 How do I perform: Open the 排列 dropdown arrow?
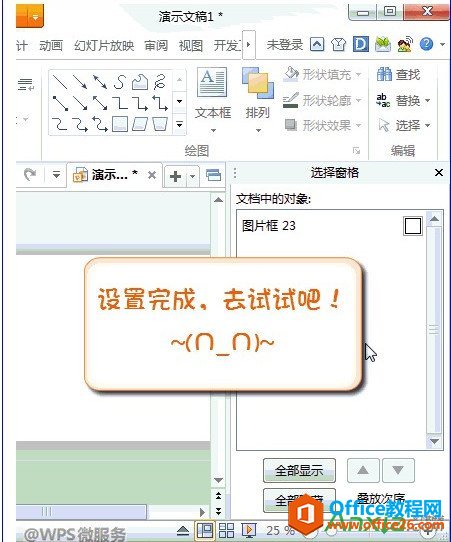(258, 131)
